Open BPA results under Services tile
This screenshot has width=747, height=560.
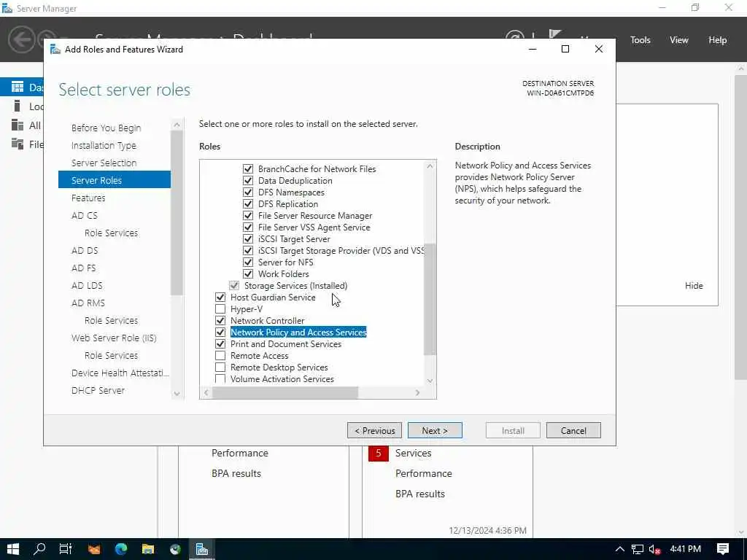[419, 494]
